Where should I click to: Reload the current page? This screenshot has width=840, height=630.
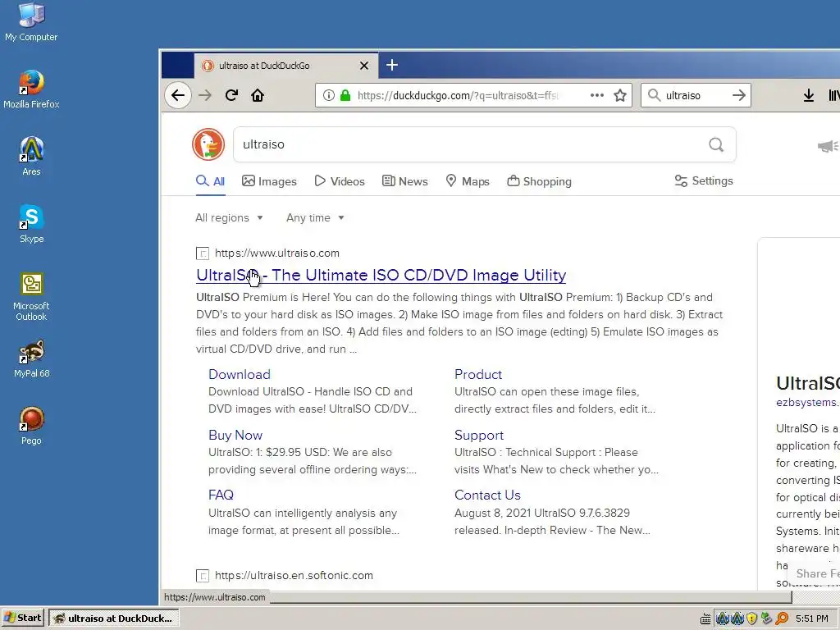231,95
